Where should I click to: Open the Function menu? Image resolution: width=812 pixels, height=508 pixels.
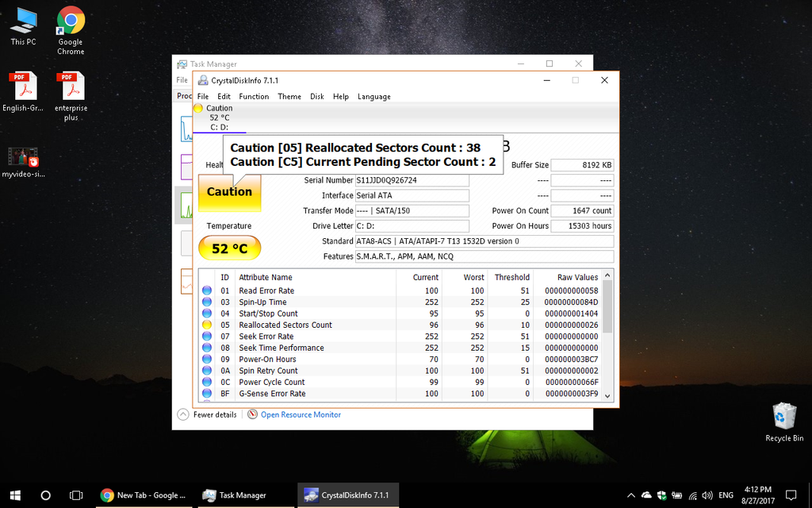(254, 97)
